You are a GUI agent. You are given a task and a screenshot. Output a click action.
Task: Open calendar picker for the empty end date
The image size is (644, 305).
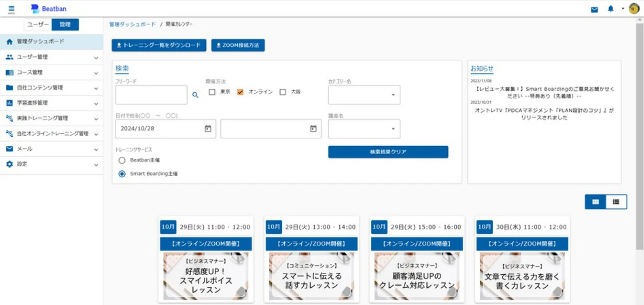coord(313,129)
